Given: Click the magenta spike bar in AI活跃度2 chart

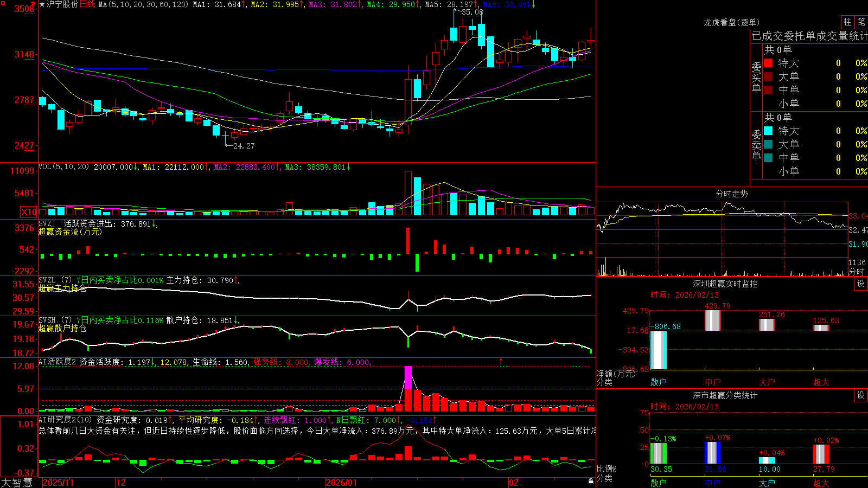Looking at the screenshot, I should (408, 377).
